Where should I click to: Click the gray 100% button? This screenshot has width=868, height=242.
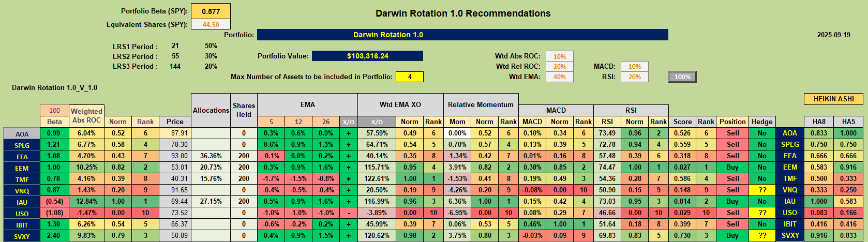(682, 77)
